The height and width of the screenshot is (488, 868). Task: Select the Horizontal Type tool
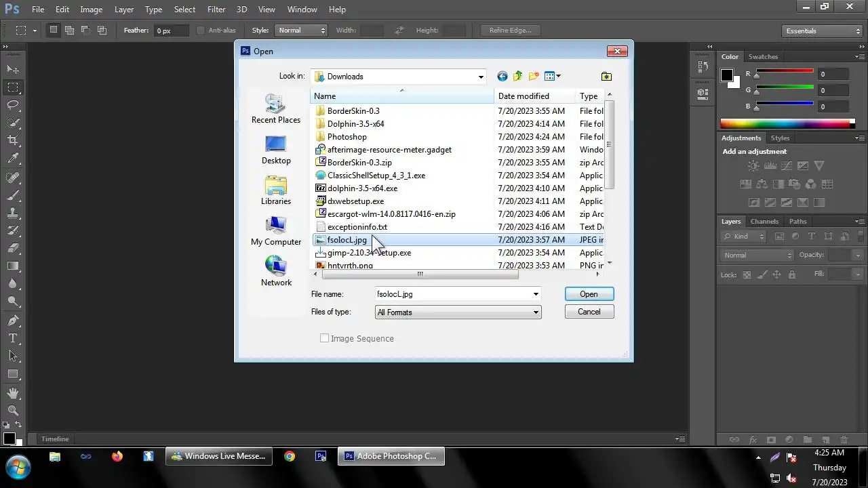pos(13,338)
